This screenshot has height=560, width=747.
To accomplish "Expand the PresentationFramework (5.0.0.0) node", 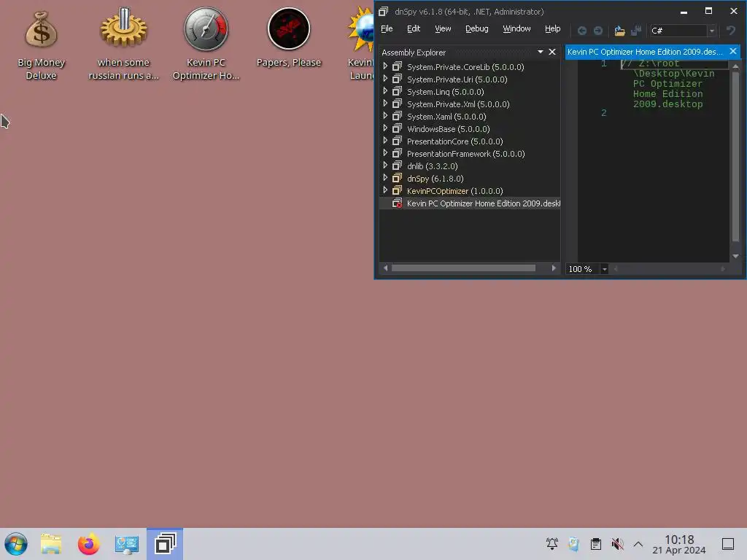I will tap(385, 153).
